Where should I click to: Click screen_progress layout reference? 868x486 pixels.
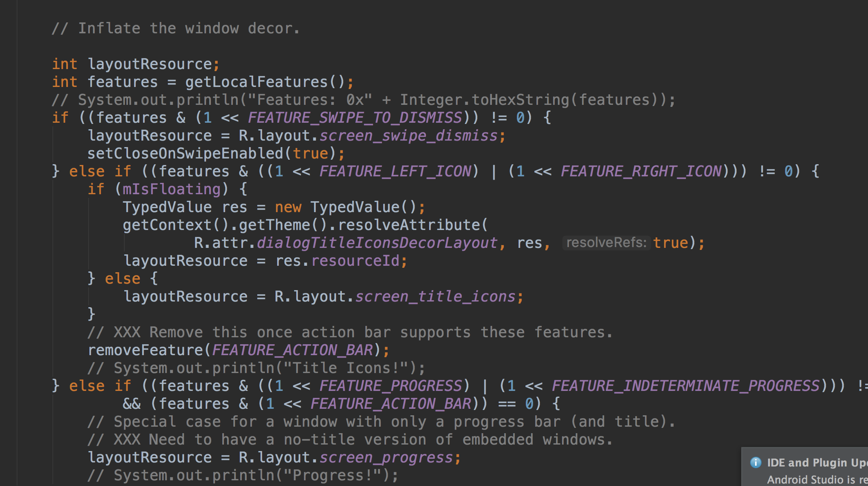point(386,458)
